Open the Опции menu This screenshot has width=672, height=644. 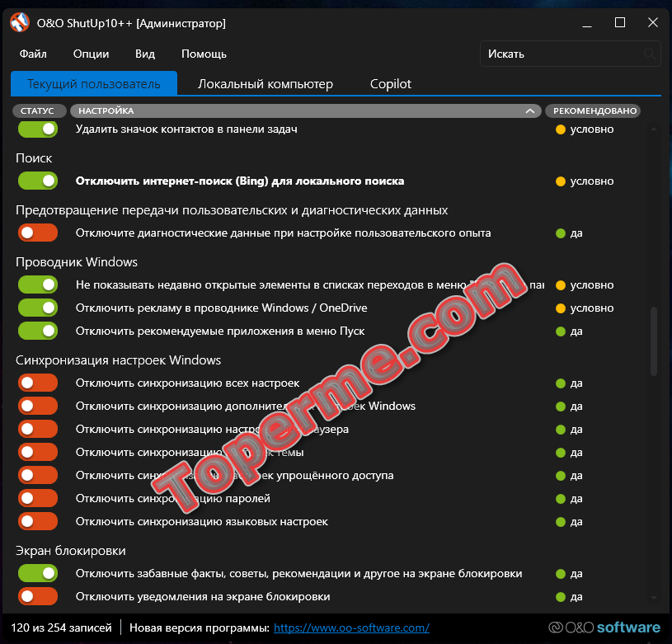91,54
